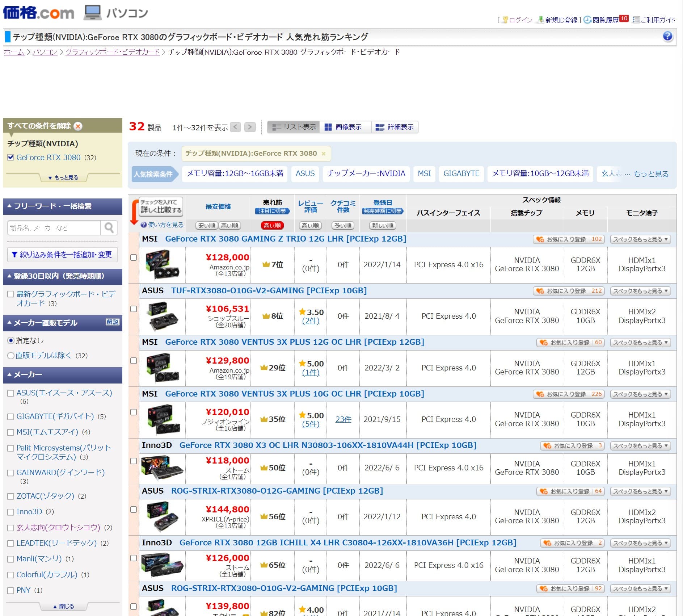
Task: Check the GIGABYTE maker filter
Action: pos(10,417)
